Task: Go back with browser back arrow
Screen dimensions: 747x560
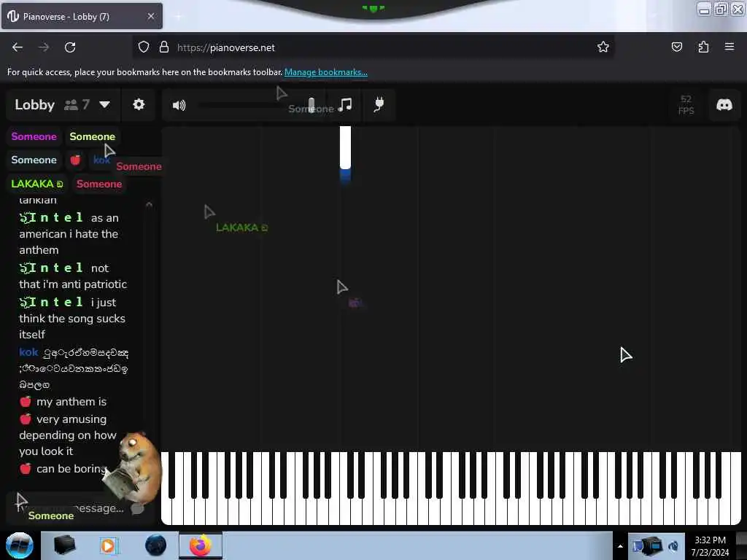Action: point(18,47)
